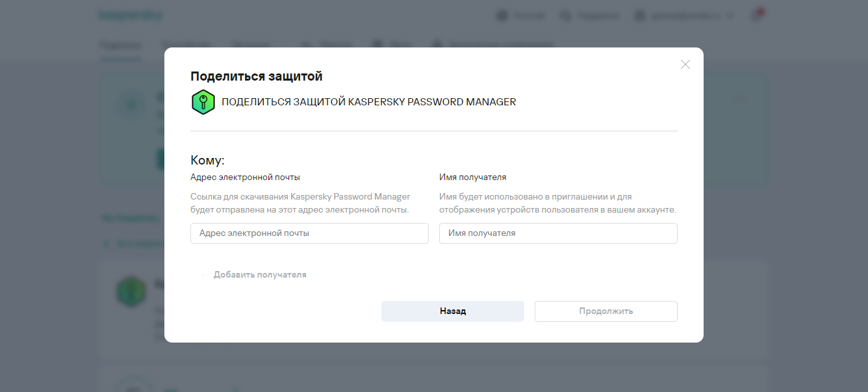Image resolution: width=868 pixels, height=392 pixels.
Task: Click the Продолжить button
Action: pyautogui.click(x=606, y=311)
